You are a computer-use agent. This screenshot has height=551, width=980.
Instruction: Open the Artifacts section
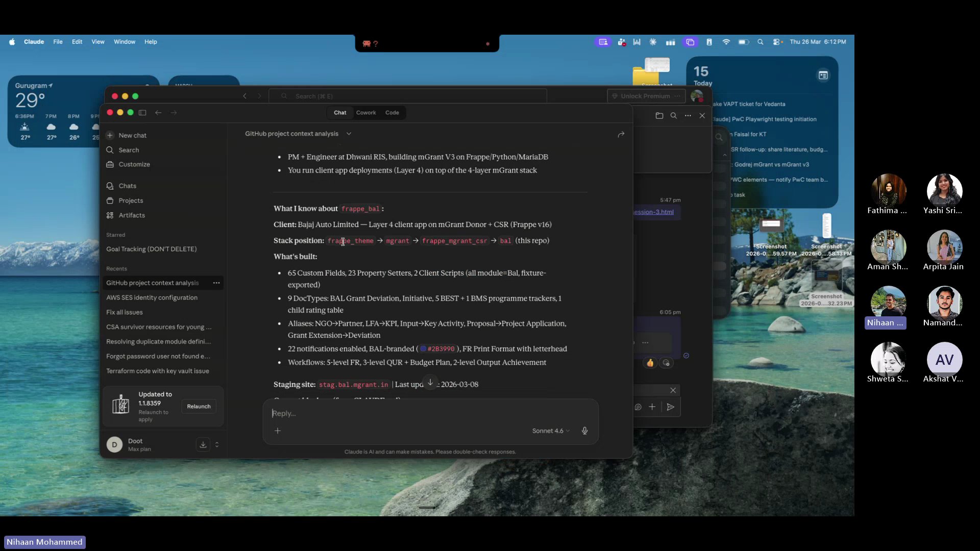132,215
